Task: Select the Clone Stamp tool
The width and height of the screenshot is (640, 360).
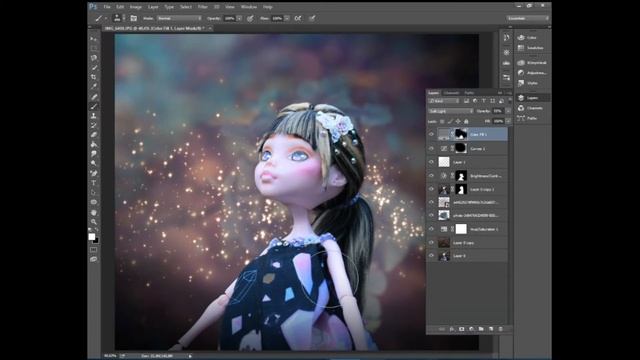Action: 94,116
